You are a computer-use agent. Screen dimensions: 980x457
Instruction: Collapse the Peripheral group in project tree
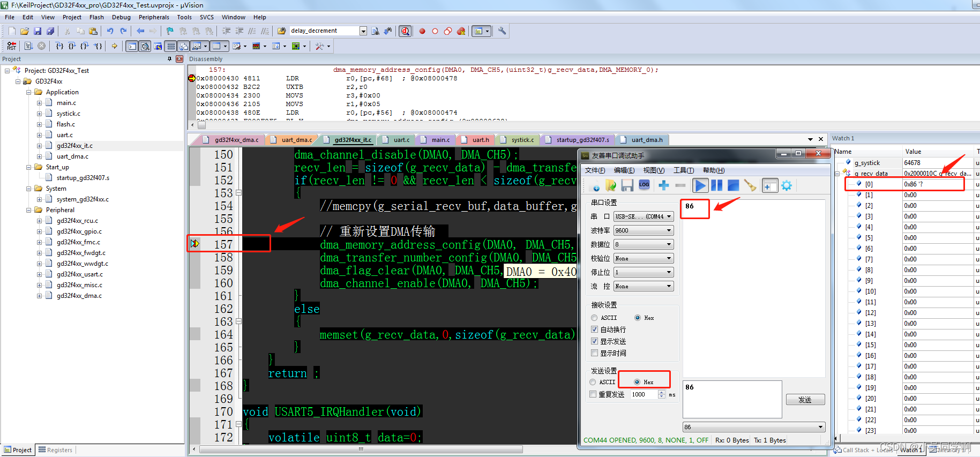[x=29, y=210]
